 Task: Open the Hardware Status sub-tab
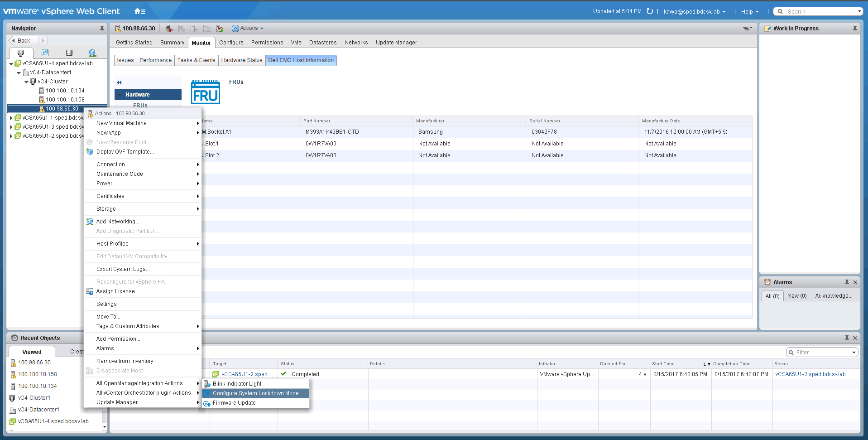(242, 60)
